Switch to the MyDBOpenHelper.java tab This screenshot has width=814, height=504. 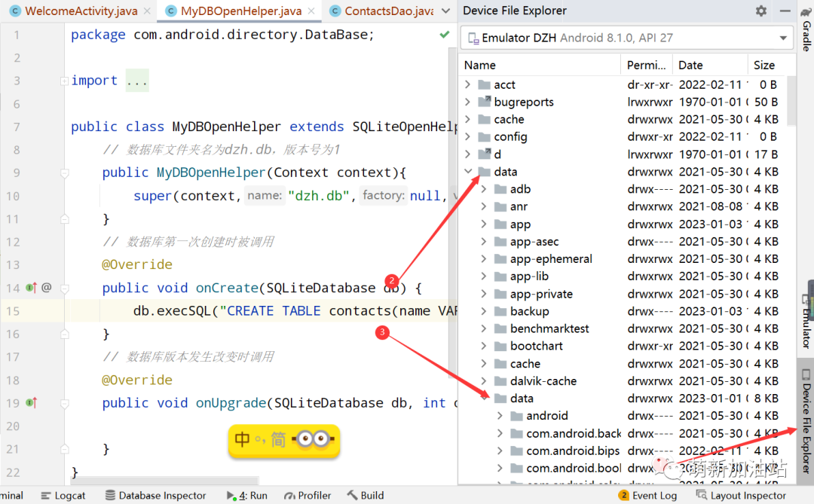coord(241,11)
